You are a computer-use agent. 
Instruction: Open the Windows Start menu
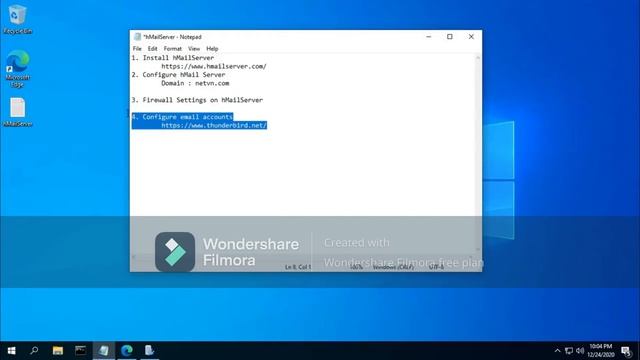tap(11, 351)
